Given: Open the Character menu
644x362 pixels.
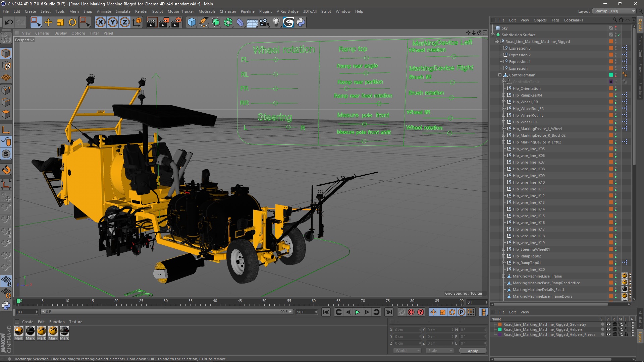Looking at the screenshot, I should pyautogui.click(x=228, y=11).
